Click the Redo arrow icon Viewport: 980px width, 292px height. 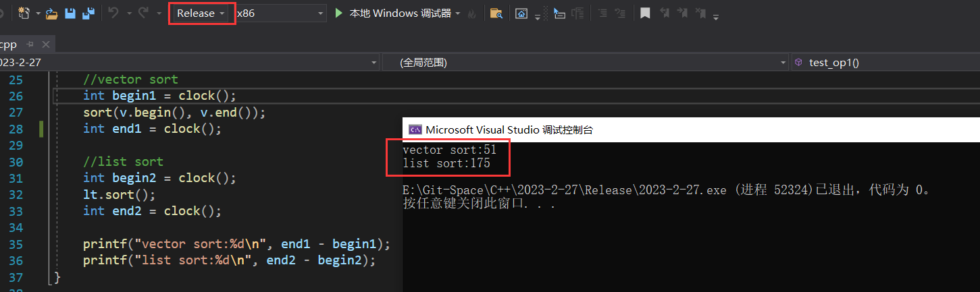(x=143, y=13)
